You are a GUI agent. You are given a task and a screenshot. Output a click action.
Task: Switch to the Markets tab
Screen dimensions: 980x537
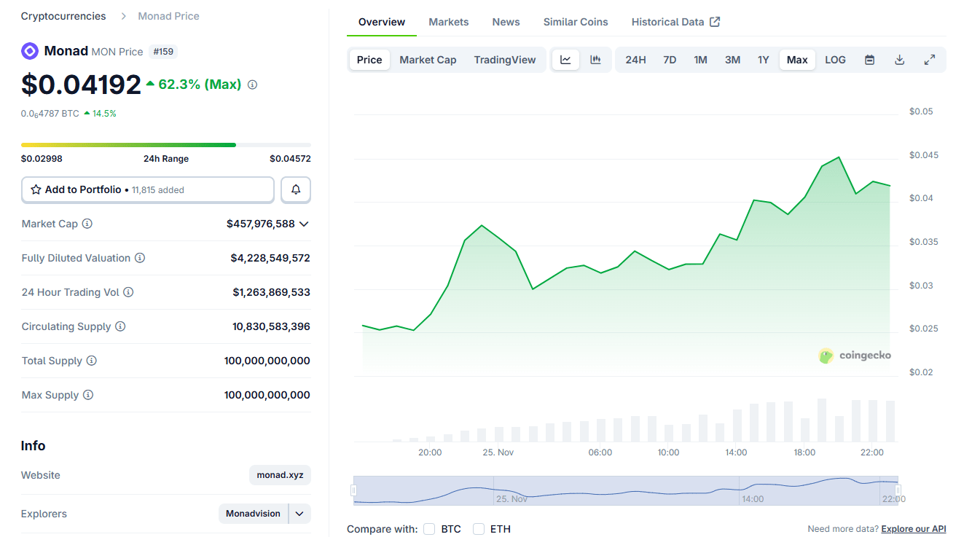[x=448, y=21]
